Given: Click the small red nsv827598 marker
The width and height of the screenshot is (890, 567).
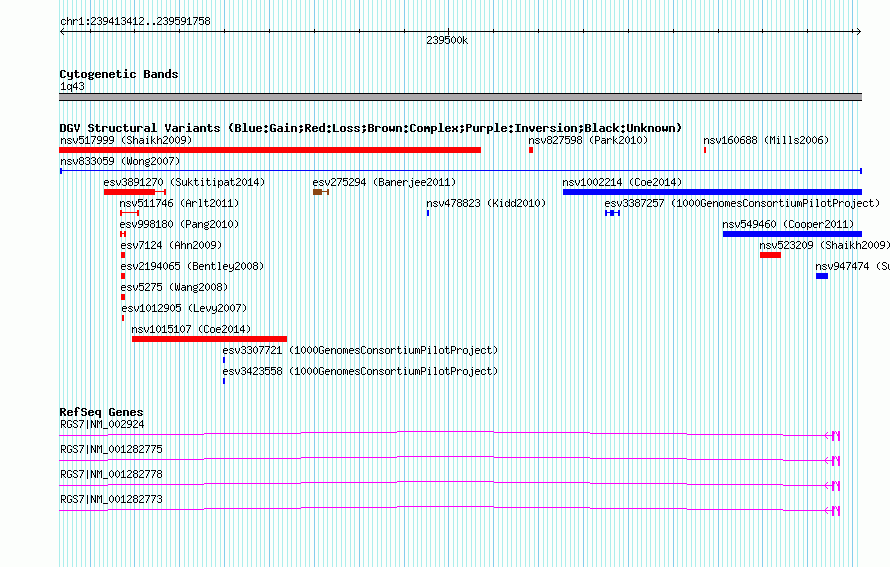Looking at the screenshot, I should pos(531,150).
